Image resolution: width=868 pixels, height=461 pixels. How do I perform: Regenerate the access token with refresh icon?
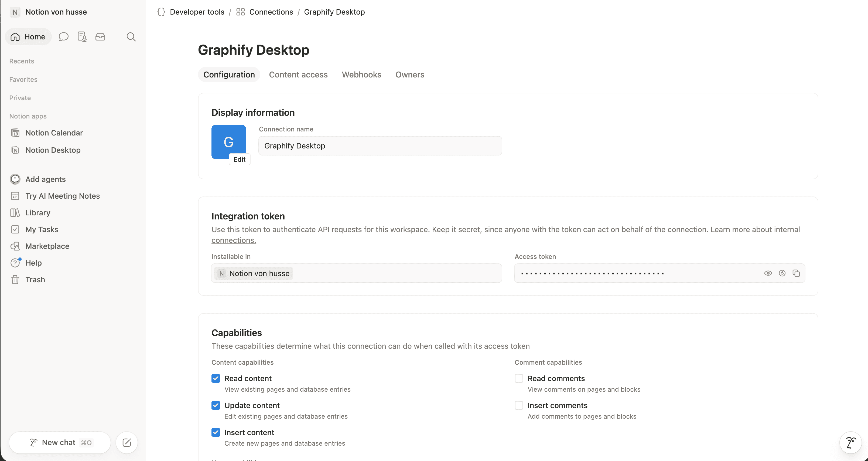coord(782,273)
